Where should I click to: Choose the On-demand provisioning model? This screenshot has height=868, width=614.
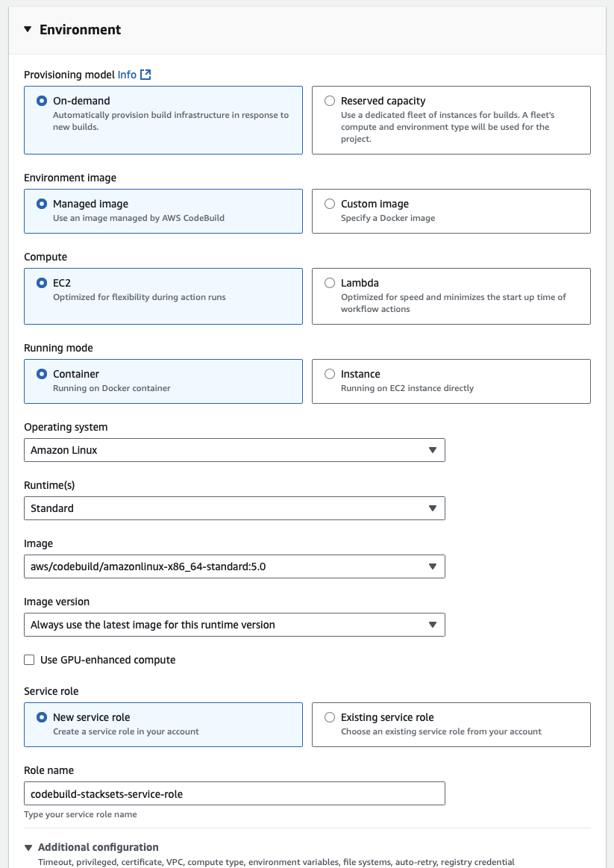pos(42,101)
